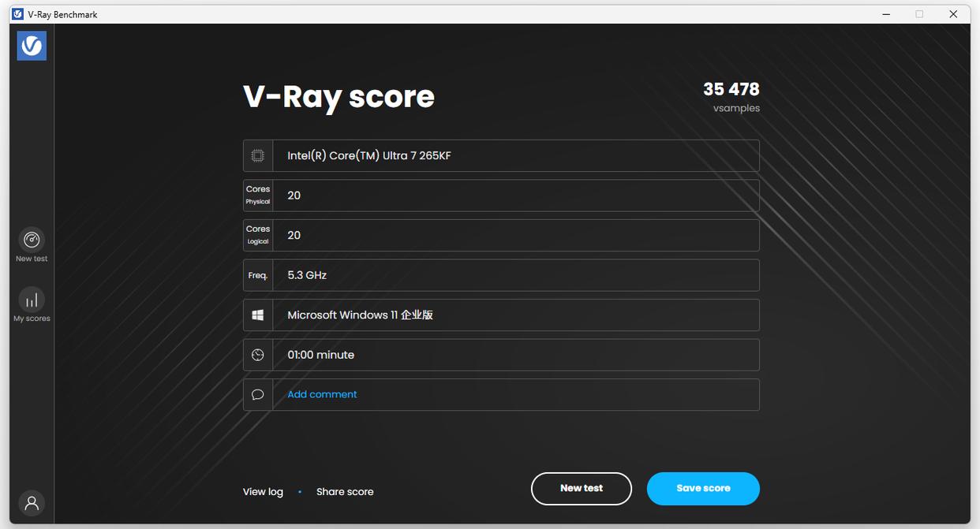
Task: Start a New test with outlined button
Action: [582, 489]
